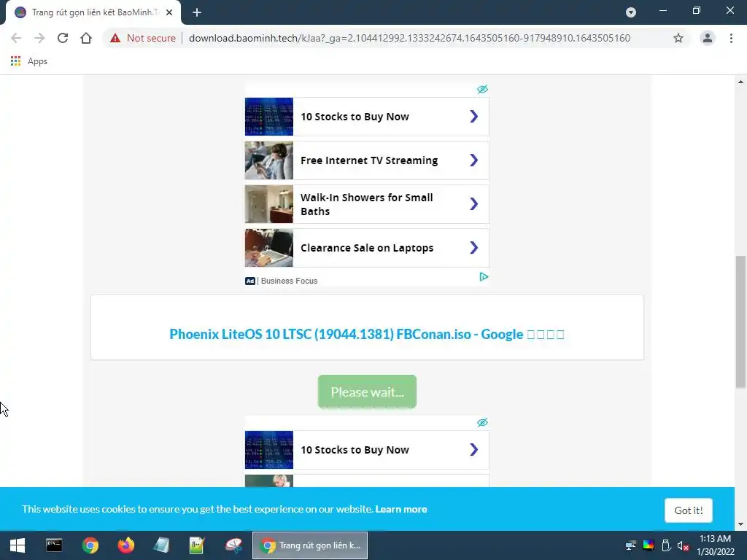Click the muted volume icon in the tray
The height and width of the screenshot is (560, 747).
click(683, 545)
